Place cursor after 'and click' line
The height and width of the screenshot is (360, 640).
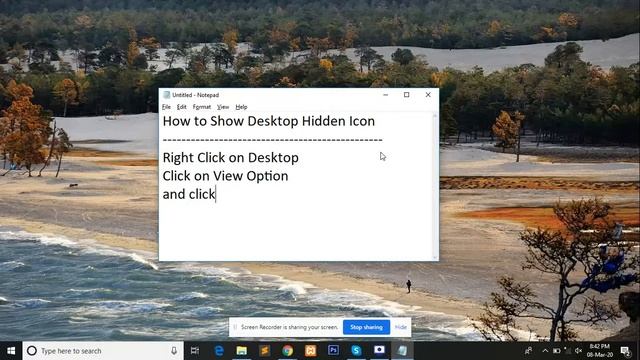pyautogui.click(x=216, y=194)
